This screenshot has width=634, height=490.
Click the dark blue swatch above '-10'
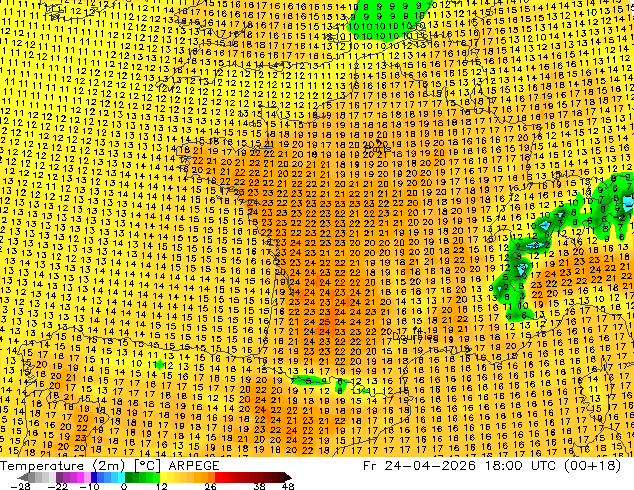(94, 477)
